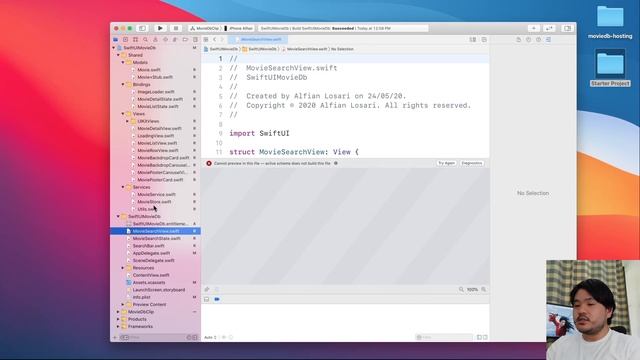Viewport: 640px width, 360px height.
Task: Collapse the Services group
Action: point(123,187)
